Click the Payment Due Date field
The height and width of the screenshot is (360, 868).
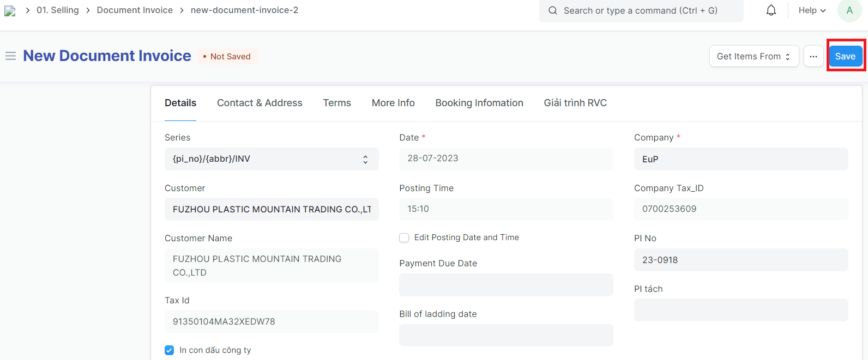point(505,285)
